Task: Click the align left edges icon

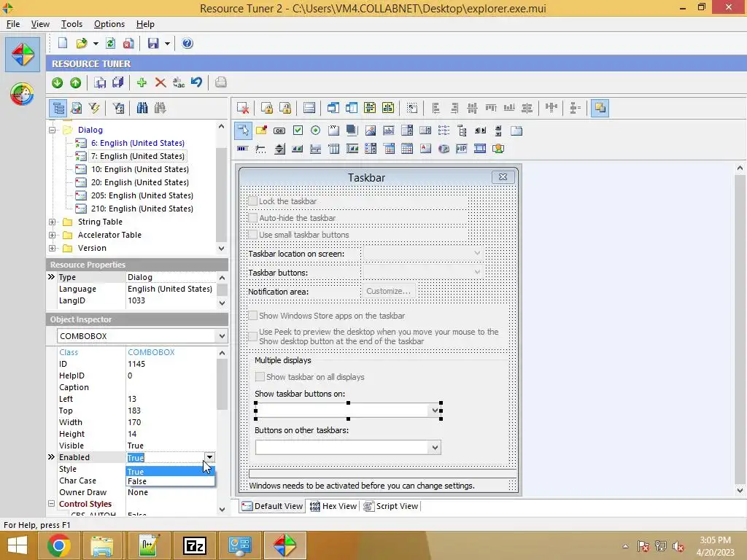Action: [x=436, y=108]
